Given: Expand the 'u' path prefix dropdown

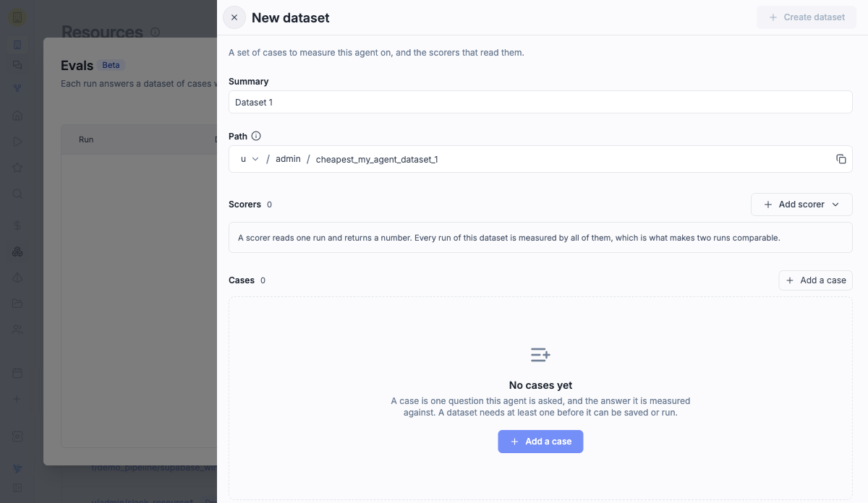Looking at the screenshot, I should click(249, 159).
